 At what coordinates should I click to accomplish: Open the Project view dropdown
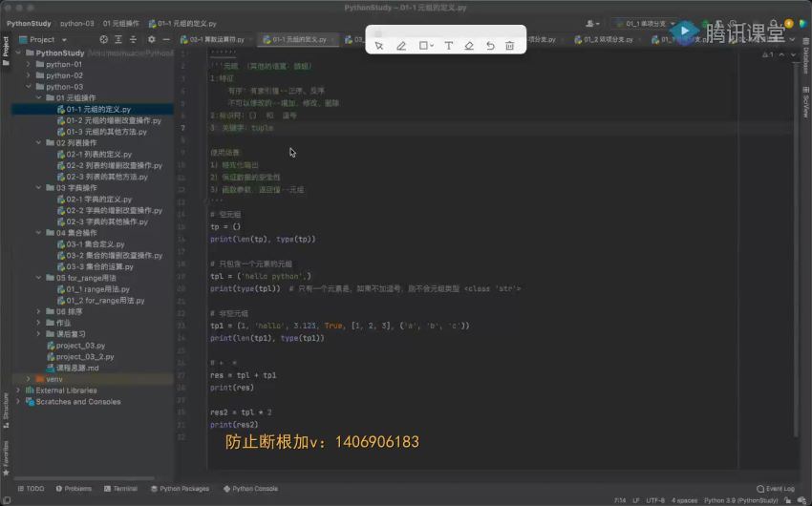point(43,39)
